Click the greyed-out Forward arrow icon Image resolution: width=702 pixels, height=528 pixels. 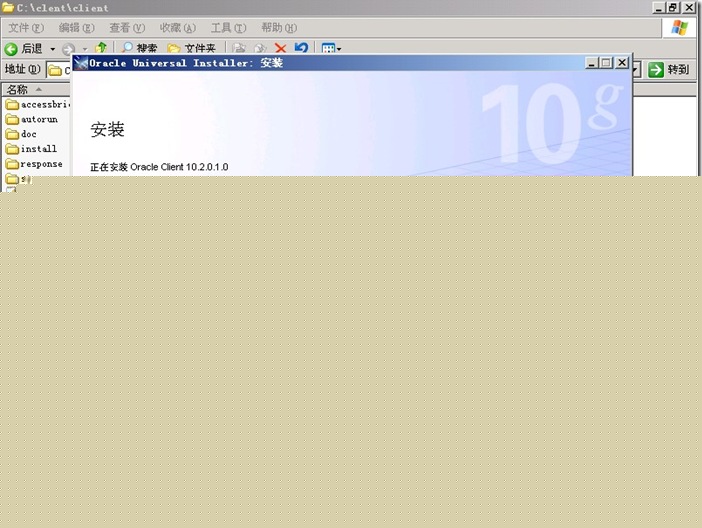[x=68, y=49]
